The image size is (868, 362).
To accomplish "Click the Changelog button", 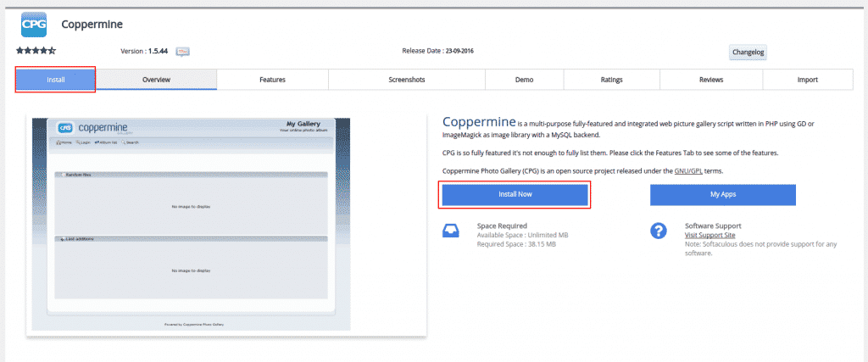I will click(x=748, y=52).
